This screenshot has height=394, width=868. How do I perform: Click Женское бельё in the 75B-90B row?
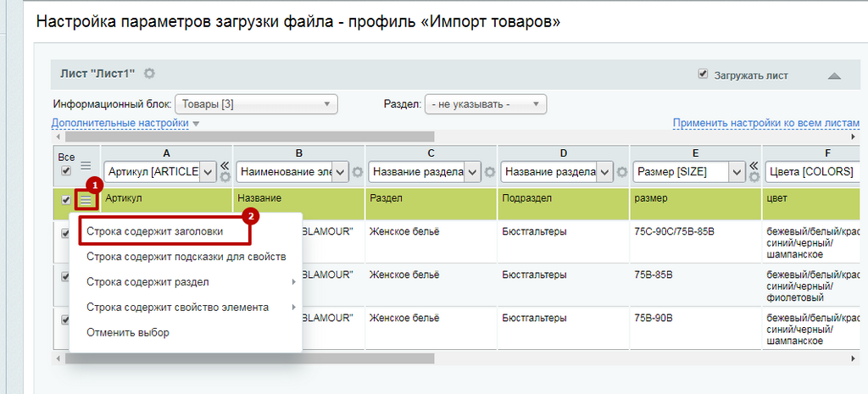click(x=404, y=318)
